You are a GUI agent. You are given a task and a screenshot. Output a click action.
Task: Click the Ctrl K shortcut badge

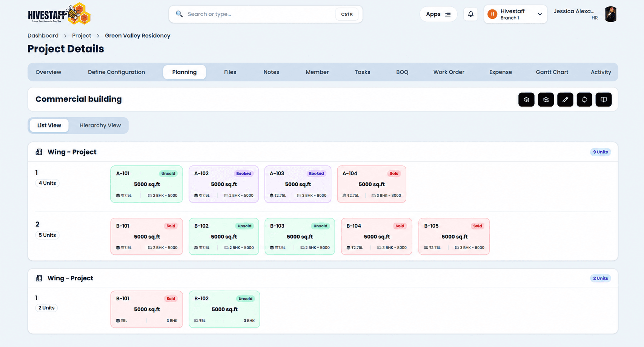point(347,14)
